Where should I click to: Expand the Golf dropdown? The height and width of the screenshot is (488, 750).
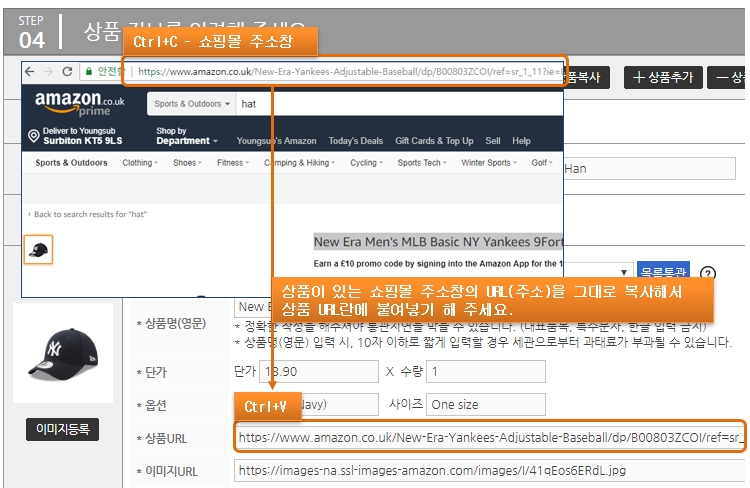542,163
